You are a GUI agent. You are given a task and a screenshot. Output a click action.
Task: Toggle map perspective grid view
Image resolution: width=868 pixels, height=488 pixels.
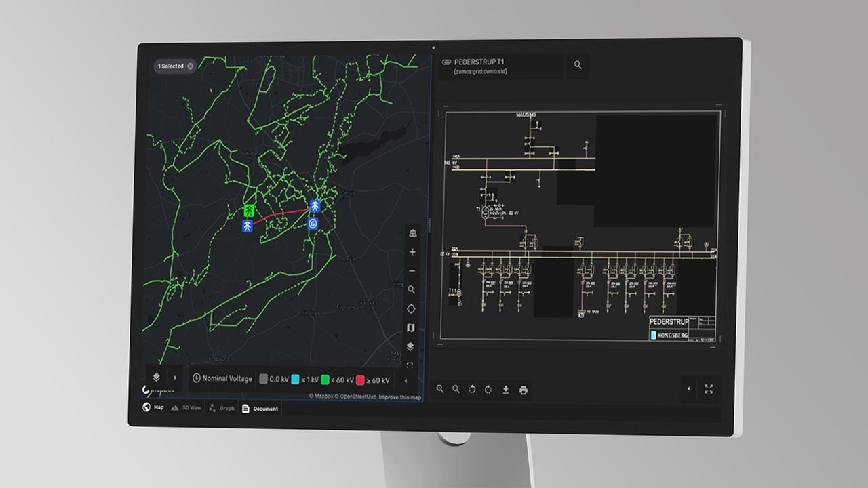[x=412, y=233]
